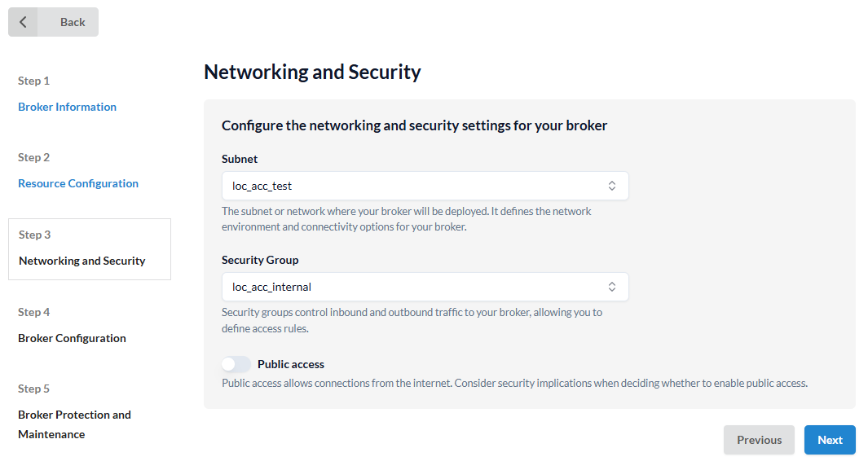Select the Networking and Security step in sidebar
868x470 pixels.
[82, 261]
